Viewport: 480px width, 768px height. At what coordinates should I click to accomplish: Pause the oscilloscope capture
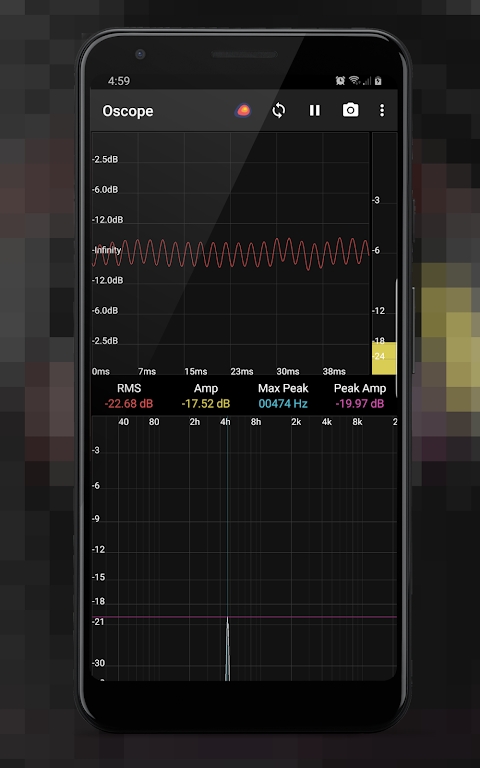[x=314, y=111]
